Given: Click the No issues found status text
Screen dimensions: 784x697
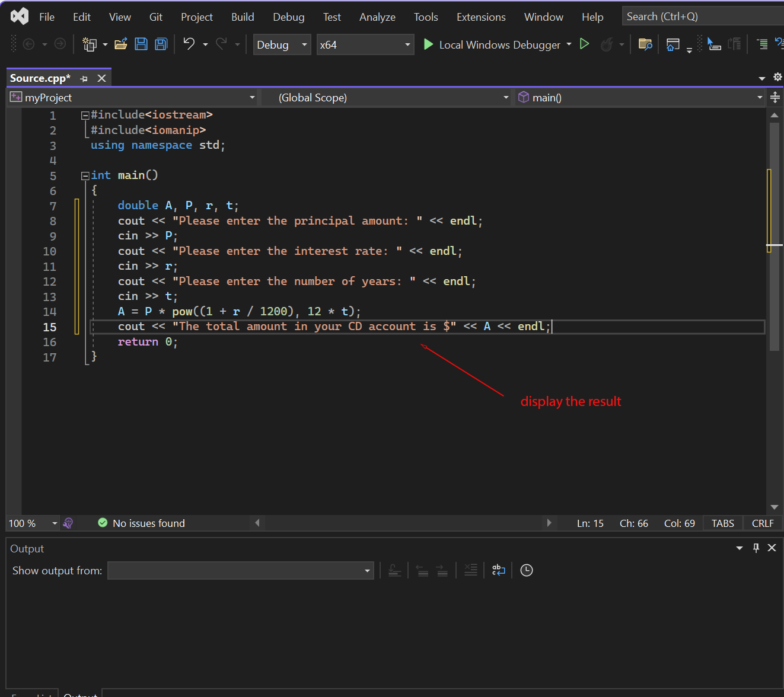Looking at the screenshot, I should click(149, 523).
